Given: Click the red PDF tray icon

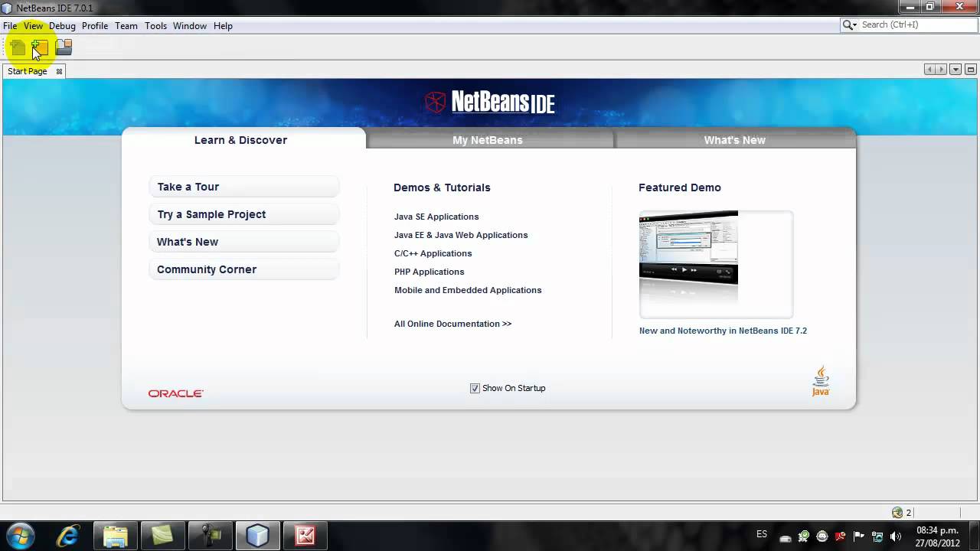Looking at the screenshot, I should coord(841,536).
